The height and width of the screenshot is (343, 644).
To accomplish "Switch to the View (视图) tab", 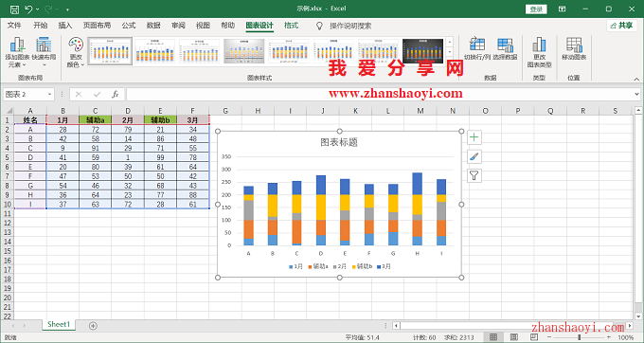I will point(203,26).
